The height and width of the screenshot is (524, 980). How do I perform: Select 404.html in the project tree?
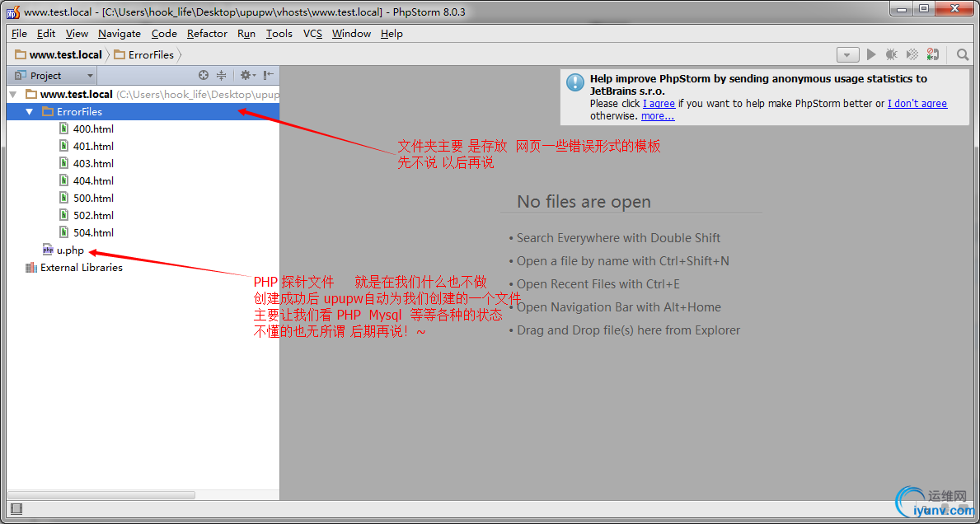(93, 181)
